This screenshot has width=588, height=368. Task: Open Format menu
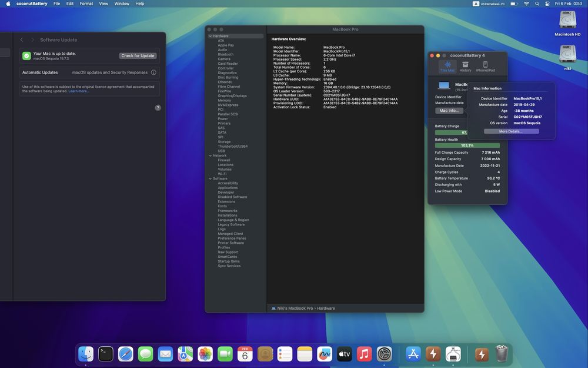point(86,4)
